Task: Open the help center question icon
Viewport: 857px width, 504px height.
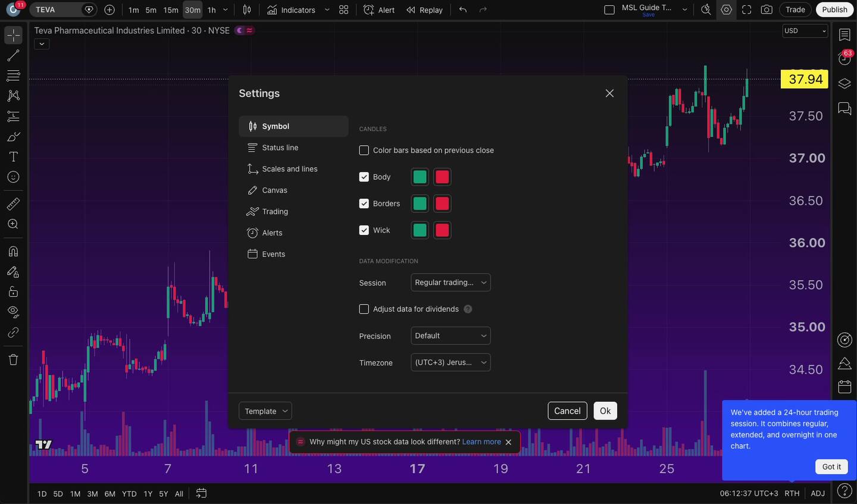Action: click(x=845, y=491)
